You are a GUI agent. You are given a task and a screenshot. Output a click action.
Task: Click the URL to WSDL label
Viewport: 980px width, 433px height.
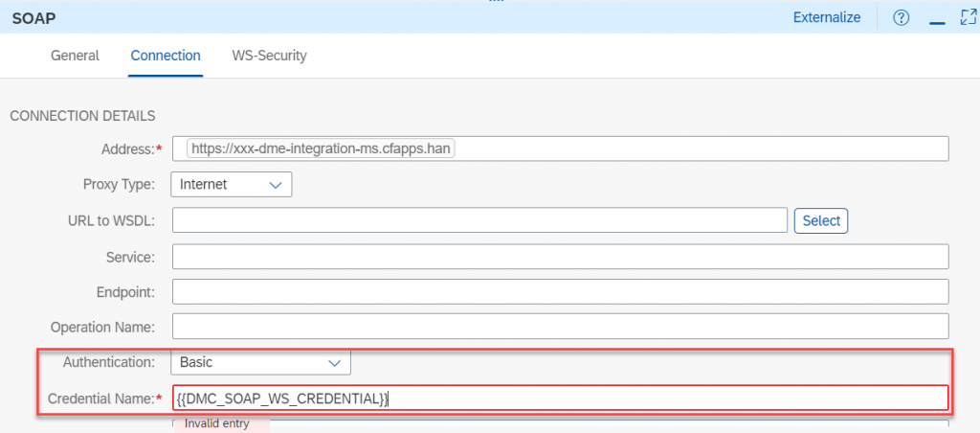(111, 220)
